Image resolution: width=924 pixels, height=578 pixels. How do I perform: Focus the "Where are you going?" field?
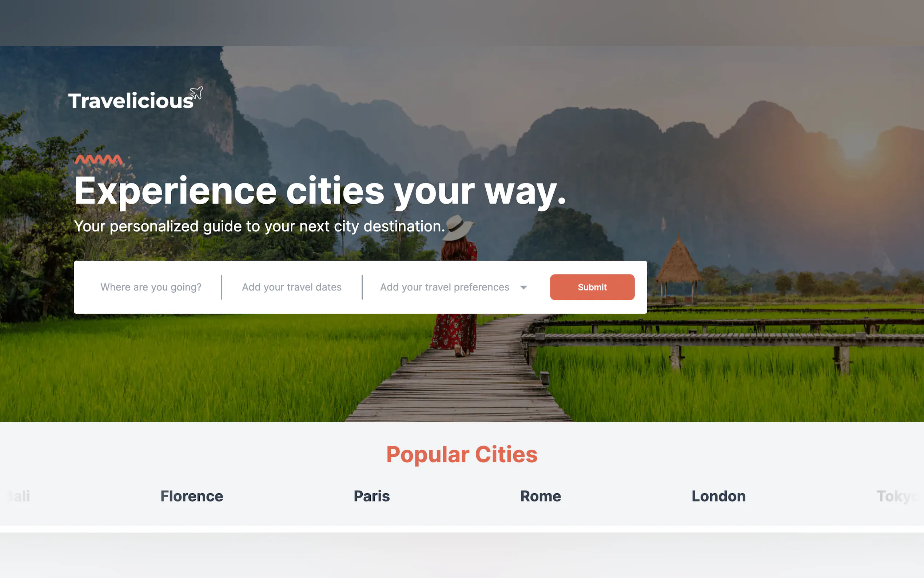[151, 287]
